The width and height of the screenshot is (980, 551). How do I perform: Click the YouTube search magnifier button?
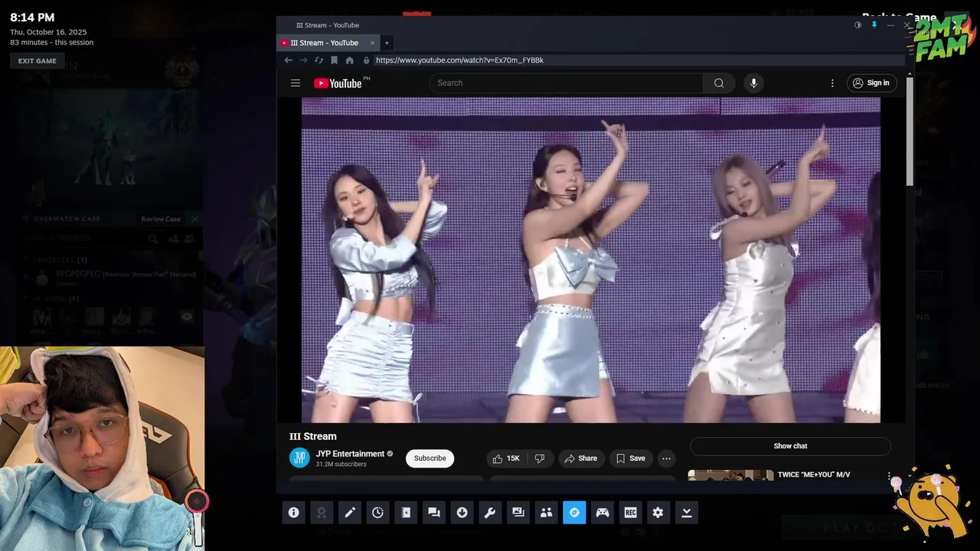point(719,83)
